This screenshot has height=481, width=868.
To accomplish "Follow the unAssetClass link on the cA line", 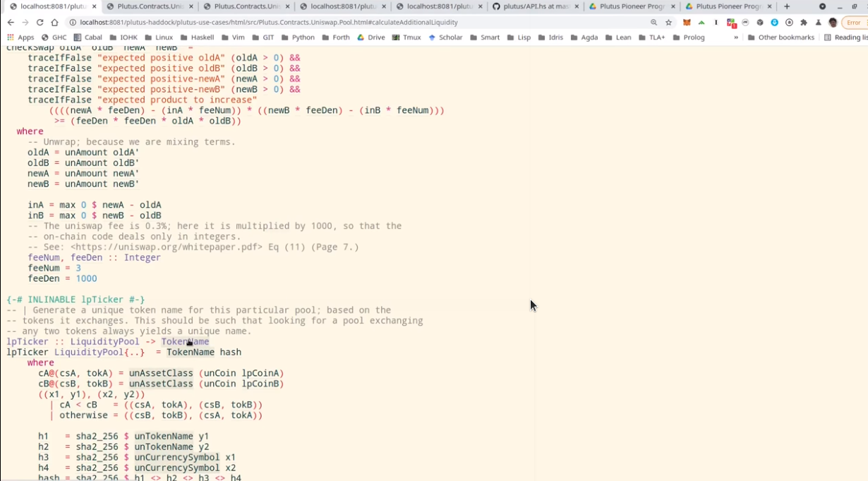I will coord(161,374).
